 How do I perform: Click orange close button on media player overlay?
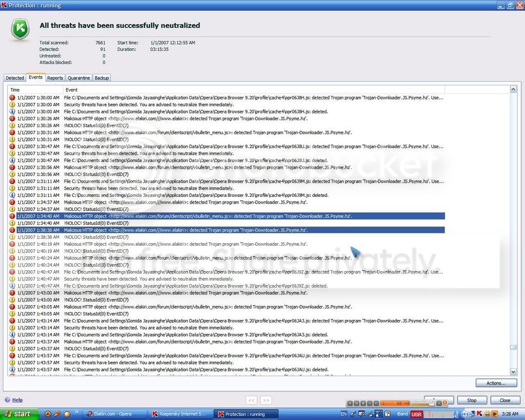pos(445,403)
